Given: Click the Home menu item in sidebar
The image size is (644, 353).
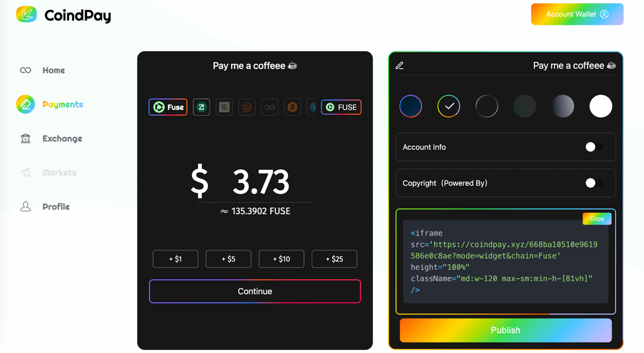Looking at the screenshot, I should [x=53, y=70].
